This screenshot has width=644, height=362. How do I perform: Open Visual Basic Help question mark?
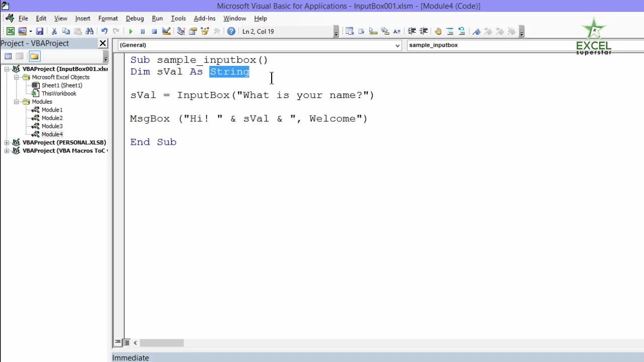pyautogui.click(x=231, y=31)
